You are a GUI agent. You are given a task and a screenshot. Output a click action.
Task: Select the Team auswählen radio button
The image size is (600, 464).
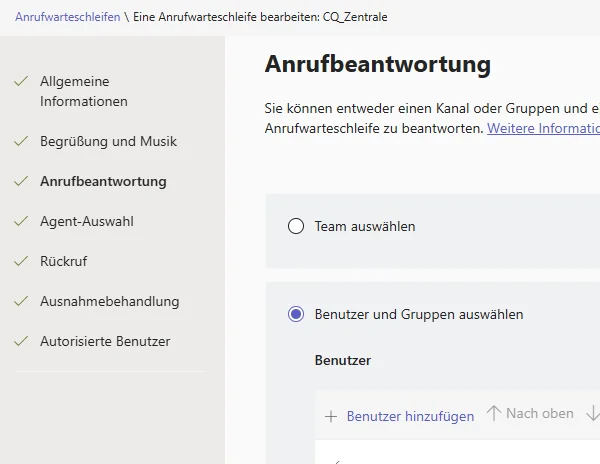point(296,226)
